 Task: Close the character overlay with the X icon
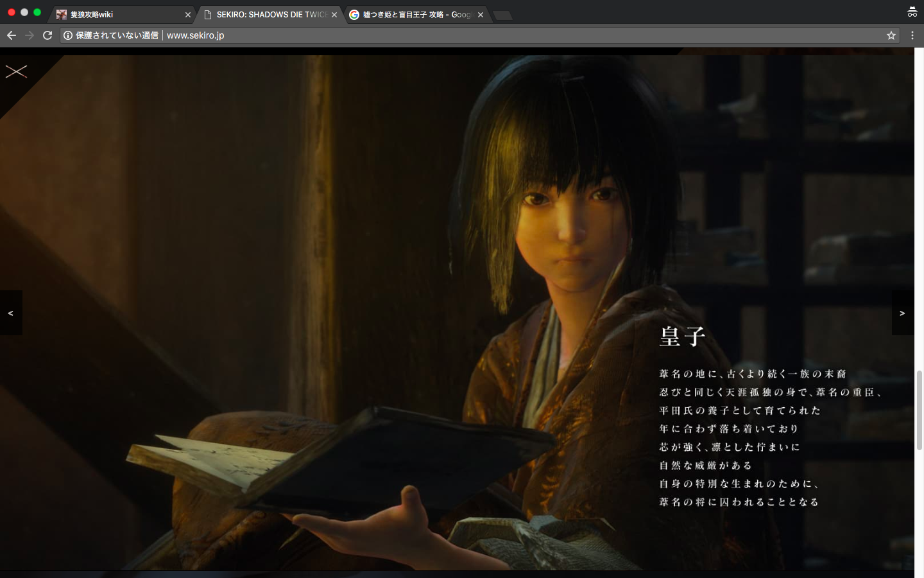(16, 71)
